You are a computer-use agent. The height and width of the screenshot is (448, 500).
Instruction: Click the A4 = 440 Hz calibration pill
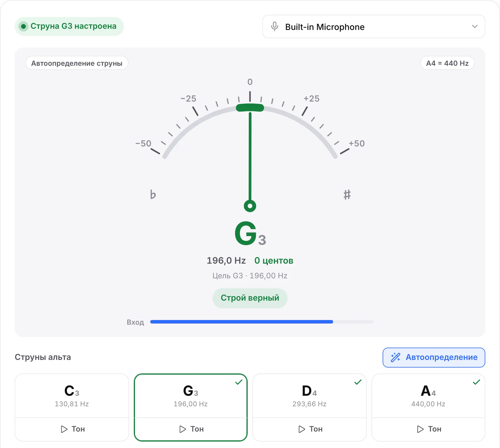coord(447,63)
